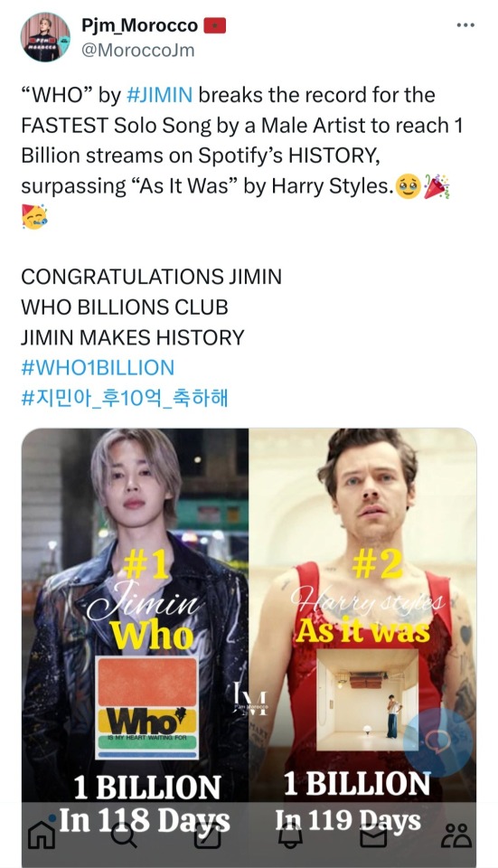Tap the Pjm_Morocco display name

pos(139,25)
